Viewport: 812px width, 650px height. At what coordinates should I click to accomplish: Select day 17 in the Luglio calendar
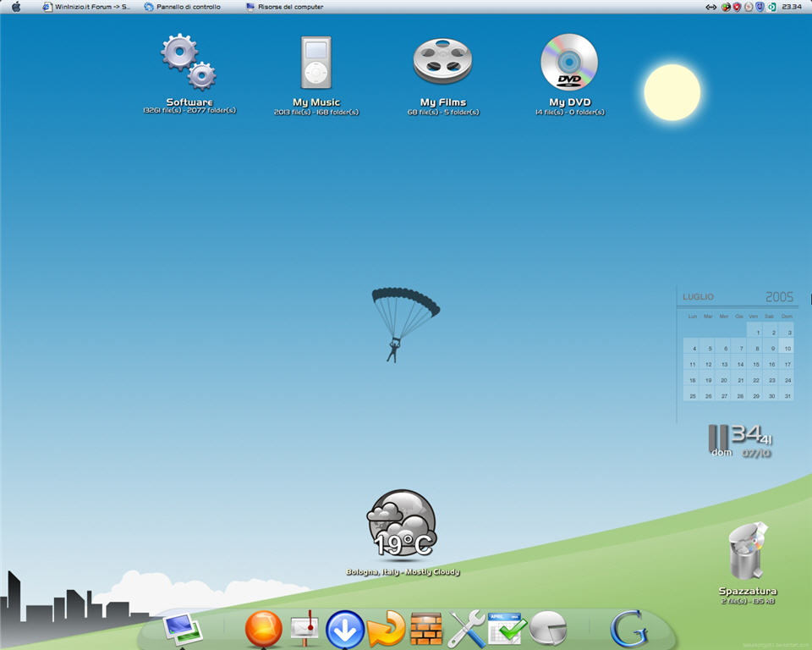[787, 364]
